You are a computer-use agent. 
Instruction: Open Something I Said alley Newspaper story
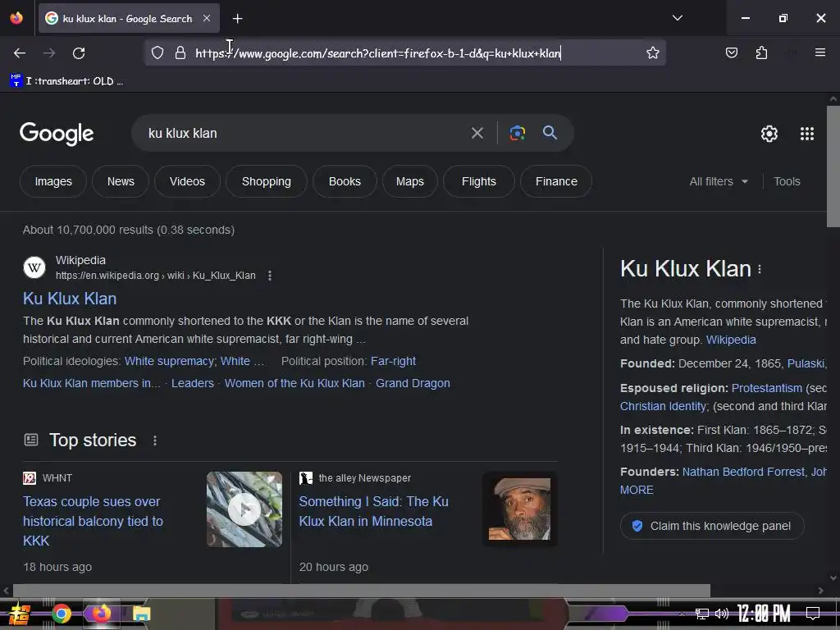[373, 511]
